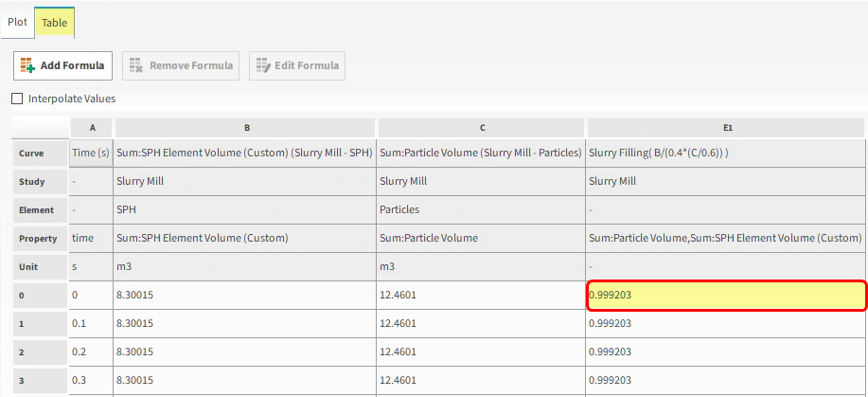This screenshot has height=397, width=868.
Task: Click the time value 0.1 cell
Action: click(x=92, y=324)
